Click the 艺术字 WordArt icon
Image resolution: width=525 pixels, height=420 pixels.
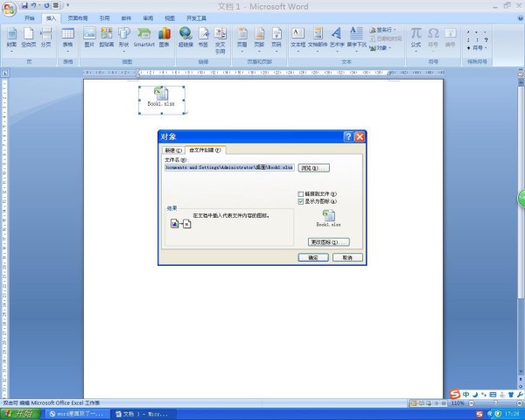337,37
